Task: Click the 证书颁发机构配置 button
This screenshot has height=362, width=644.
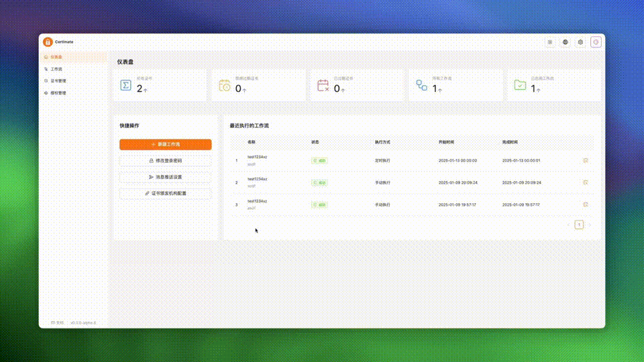Action: tap(165, 193)
